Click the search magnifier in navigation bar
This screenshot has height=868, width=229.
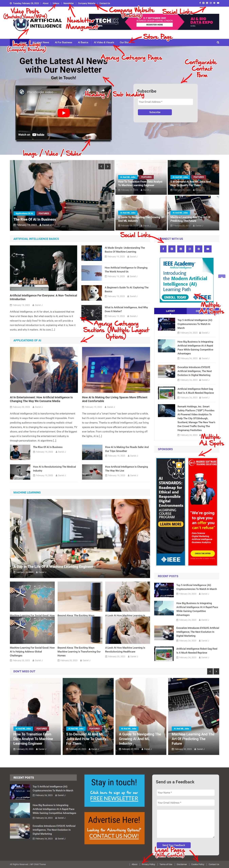218,42
